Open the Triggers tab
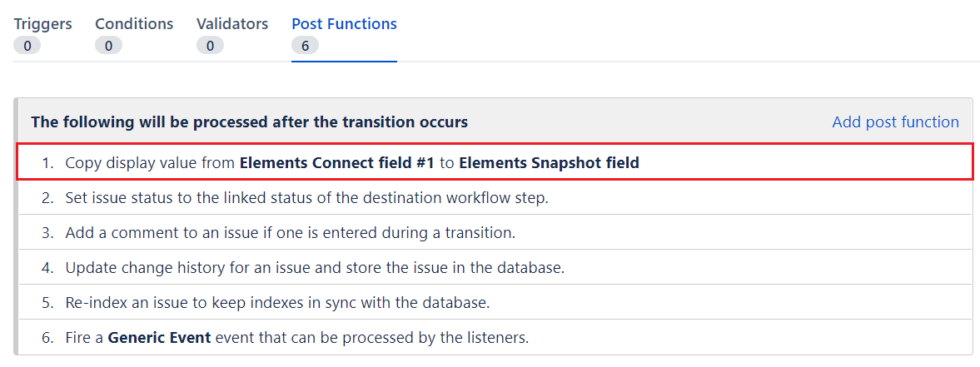The width and height of the screenshot is (980, 367). coord(42,24)
